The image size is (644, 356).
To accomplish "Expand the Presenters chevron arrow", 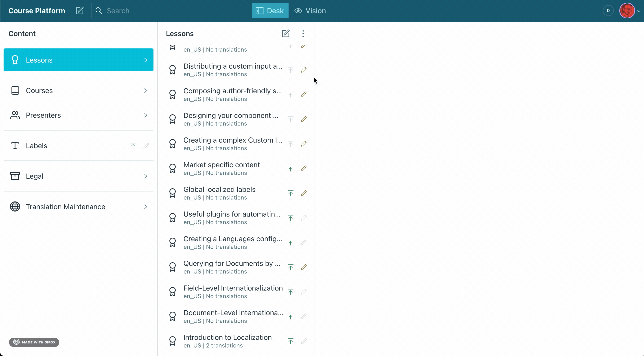I will coord(146,115).
